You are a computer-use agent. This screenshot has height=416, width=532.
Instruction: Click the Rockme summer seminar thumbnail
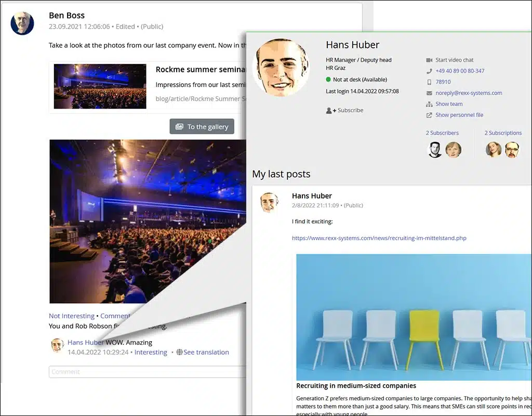(100, 86)
